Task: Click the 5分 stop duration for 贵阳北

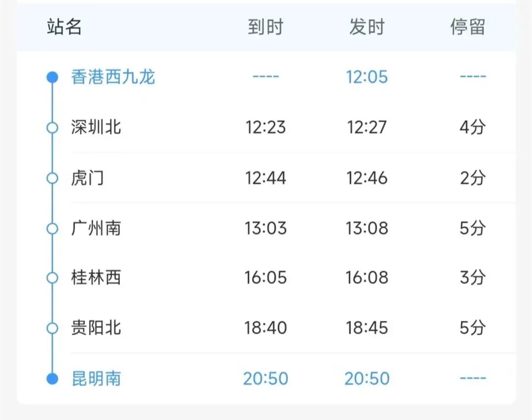Action: click(x=472, y=328)
